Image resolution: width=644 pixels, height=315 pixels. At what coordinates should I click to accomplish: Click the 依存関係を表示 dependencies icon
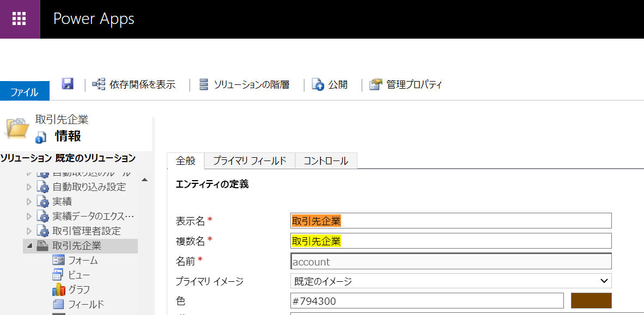click(x=98, y=84)
